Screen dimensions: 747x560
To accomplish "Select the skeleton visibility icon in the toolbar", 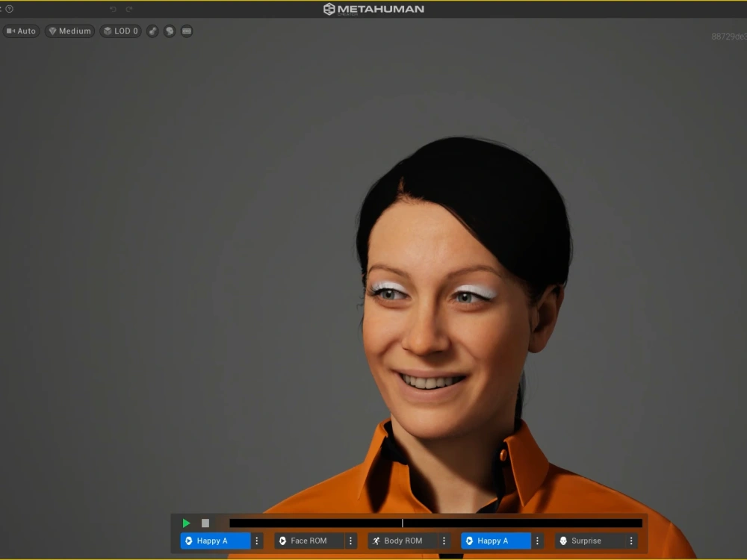I will click(x=152, y=31).
